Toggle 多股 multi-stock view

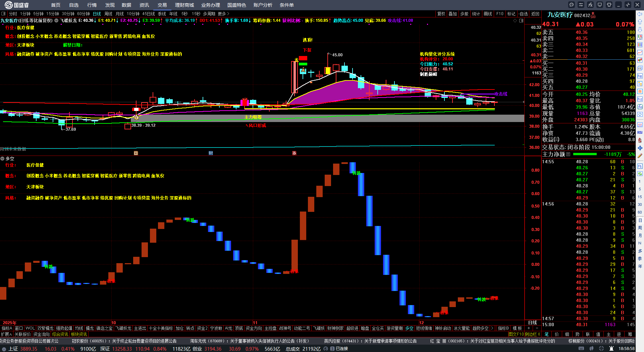tap(464, 14)
